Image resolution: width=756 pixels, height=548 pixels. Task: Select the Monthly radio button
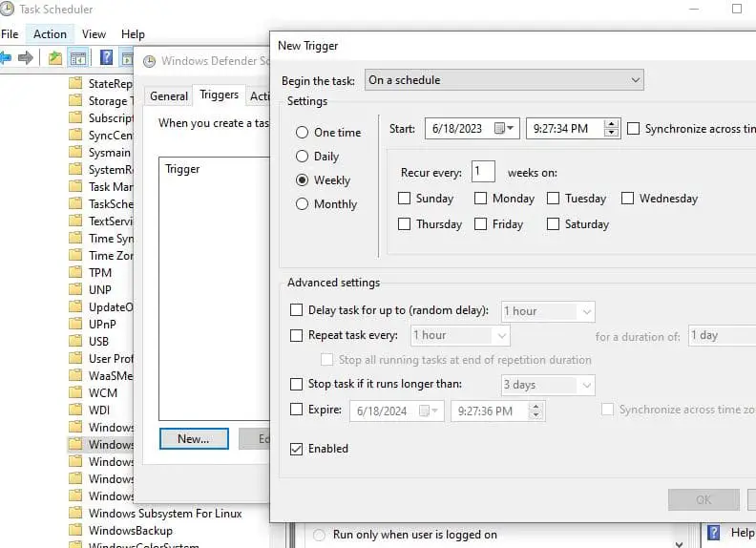click(303, 204)
